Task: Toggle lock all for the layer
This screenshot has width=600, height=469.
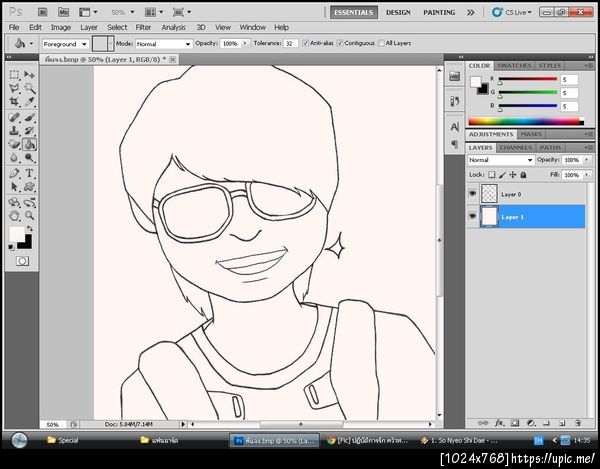Action: pyautogui.click(x=523, y=175)
